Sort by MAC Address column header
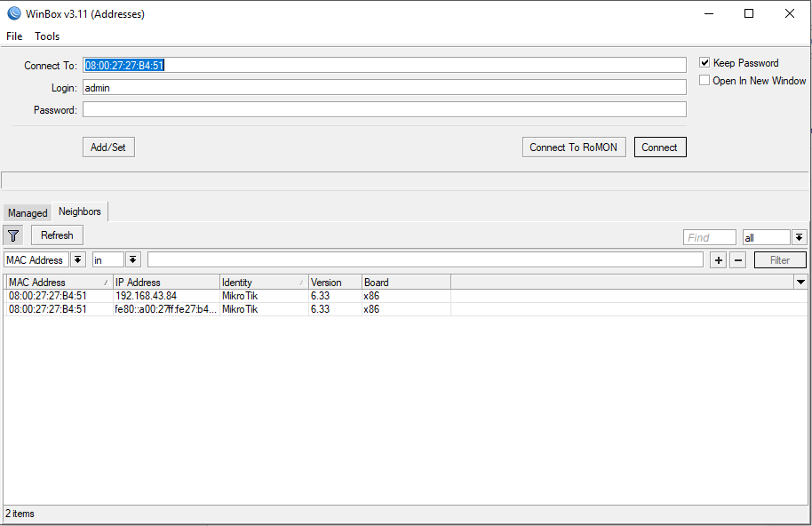Screen dimensions: 812x526 59,283
